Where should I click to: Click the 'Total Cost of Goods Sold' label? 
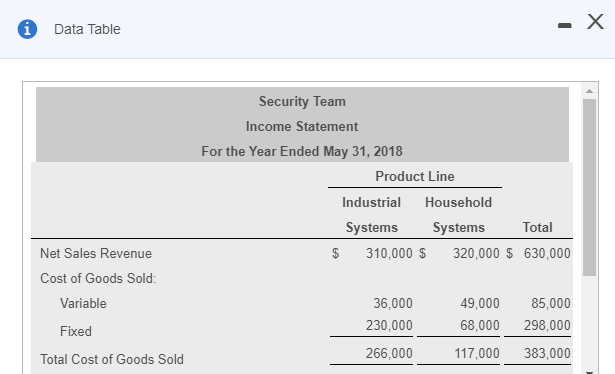click(x=112, y=359)
